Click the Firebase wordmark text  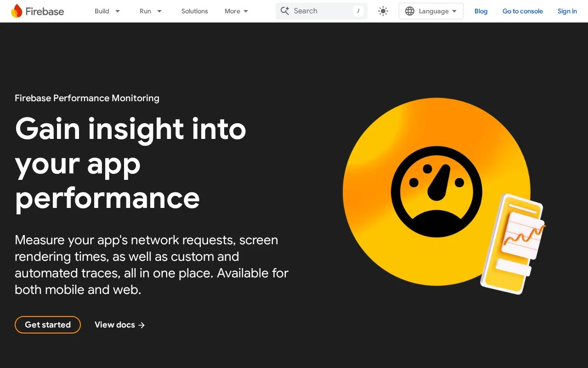tap(45, 11)
